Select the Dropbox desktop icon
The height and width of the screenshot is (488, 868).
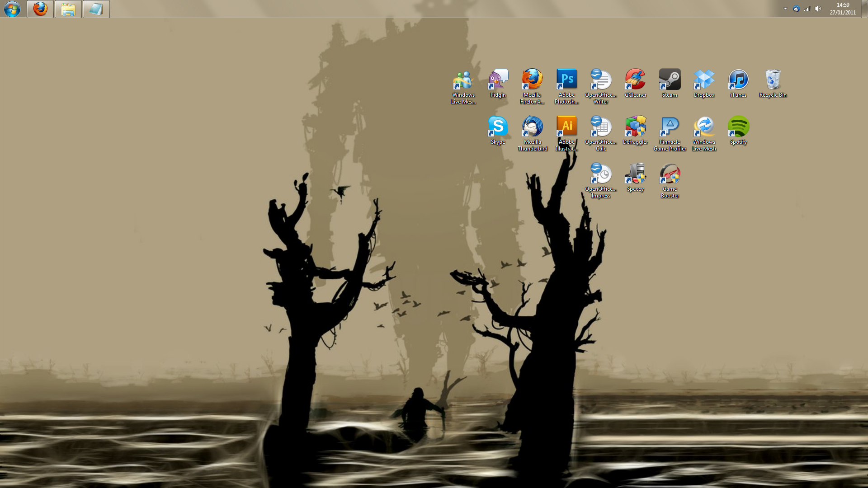pos(704,80)
